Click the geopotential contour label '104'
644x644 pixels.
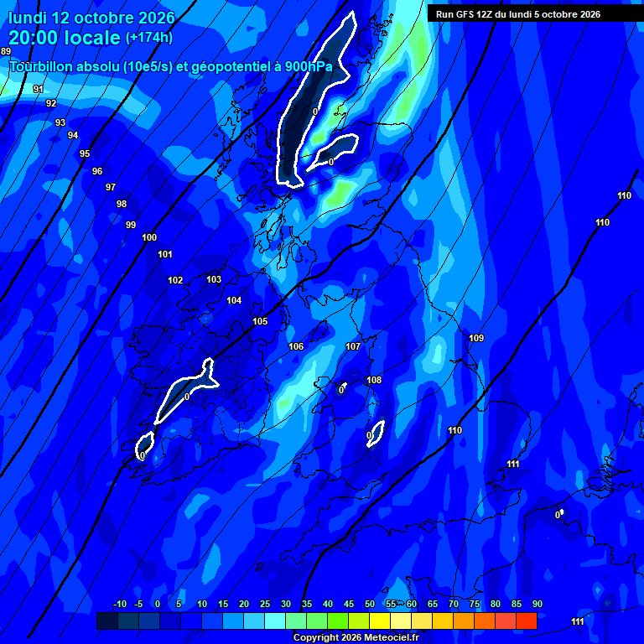(234, 301)
